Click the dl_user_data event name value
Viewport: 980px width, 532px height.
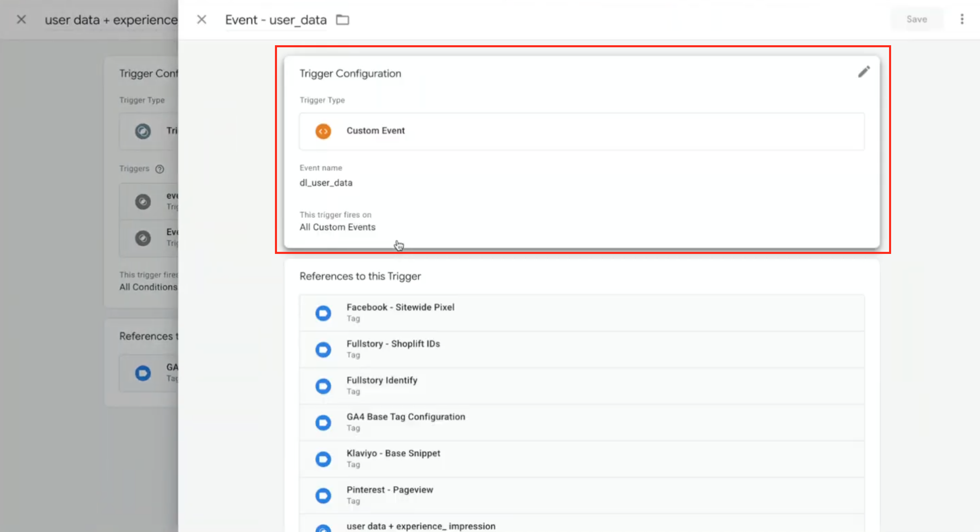point(326,183)
